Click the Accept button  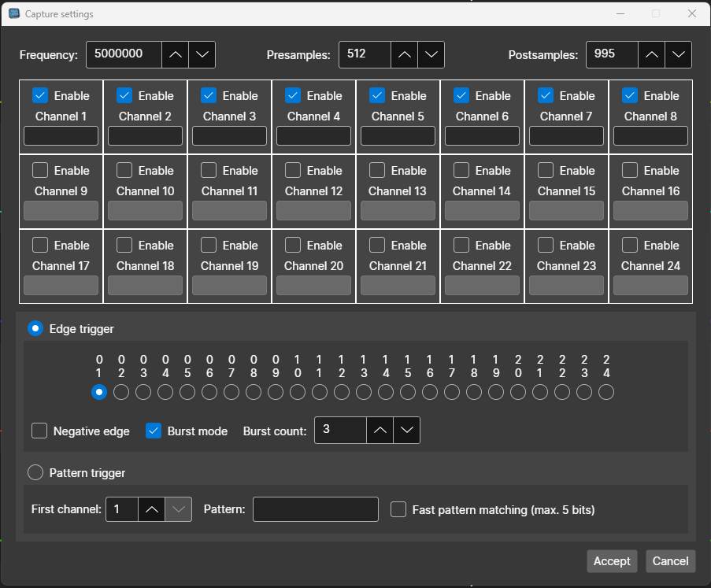click(x=612, y=561)
